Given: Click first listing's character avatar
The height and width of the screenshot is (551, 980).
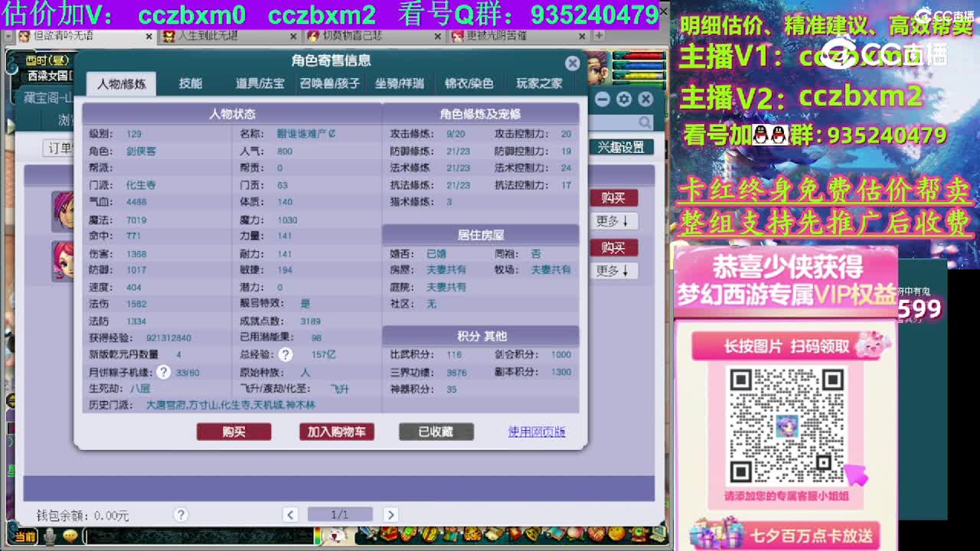Looking at the screenshot, I should pos(63,210).
